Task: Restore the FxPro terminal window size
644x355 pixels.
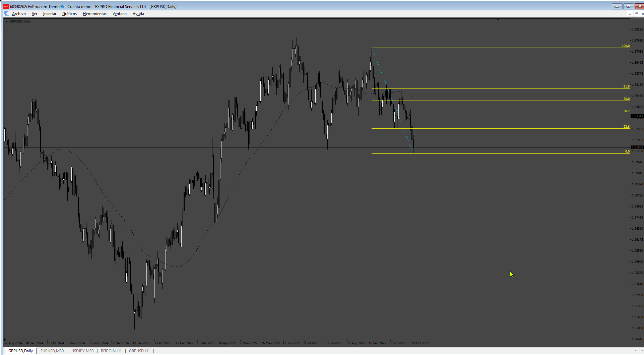Action: [628, 6]
